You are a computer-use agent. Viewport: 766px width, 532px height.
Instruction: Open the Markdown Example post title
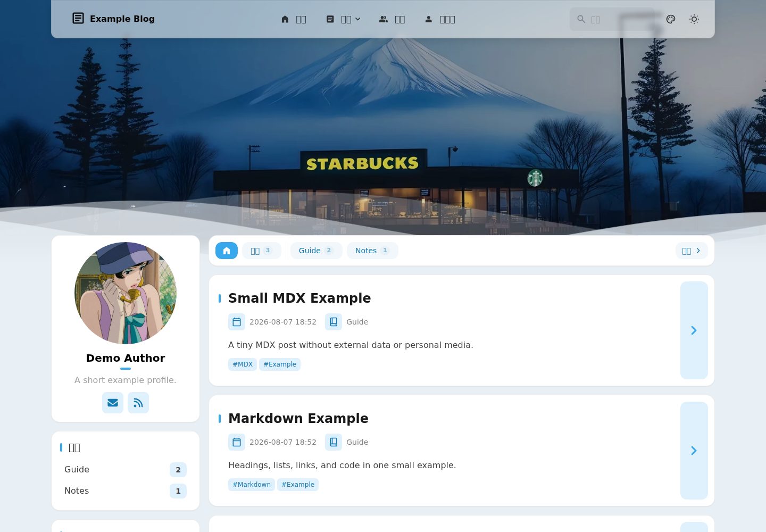(x=298, y=418)
